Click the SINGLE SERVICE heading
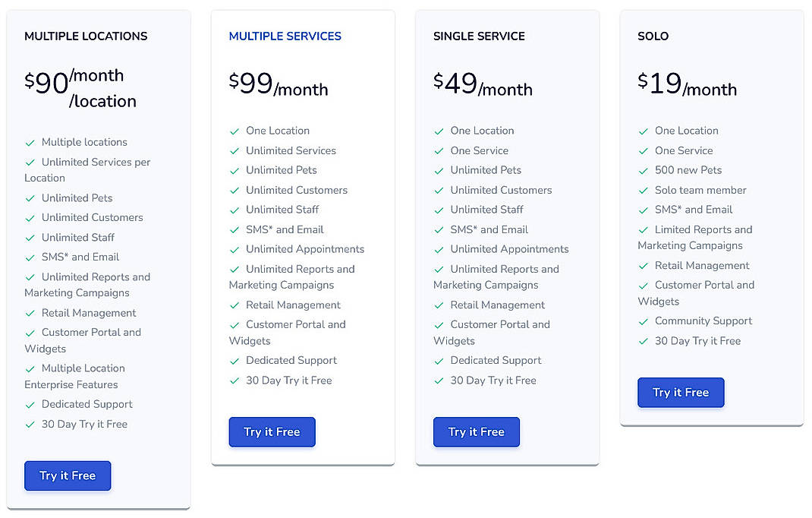812x518 pixels. tap(479, 36)
